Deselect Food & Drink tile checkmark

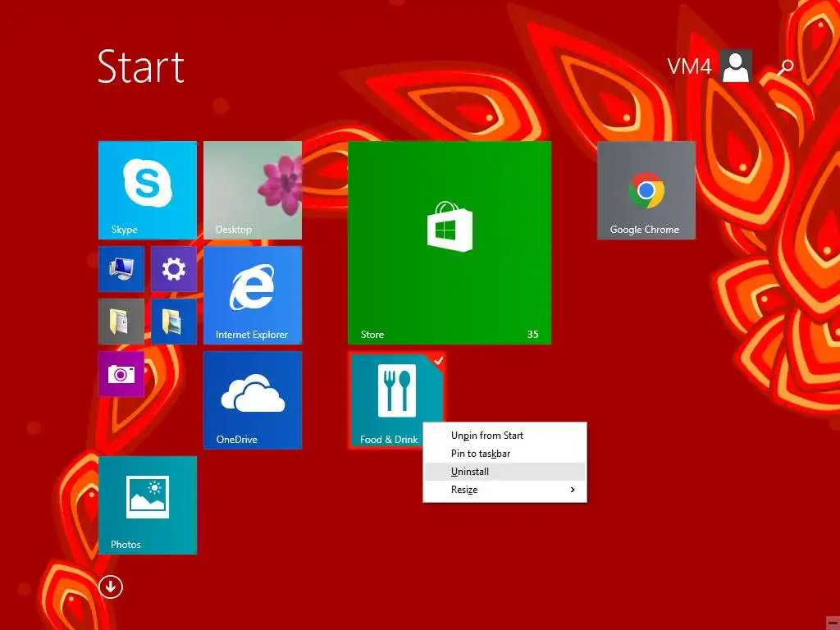438,361
